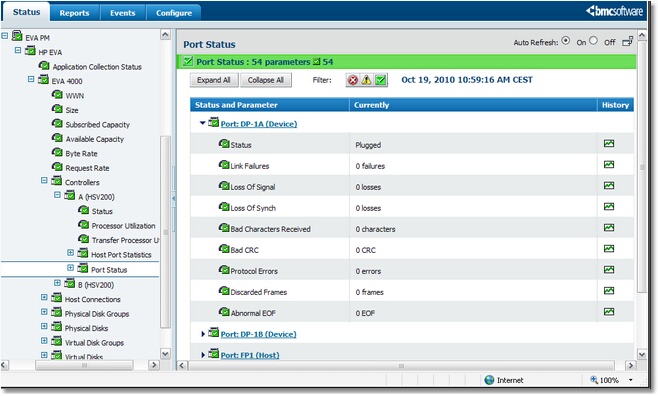Viewport: 658px width, 396px height.
Task: Open the Port: DP-1B (Device) link
Action: point(258,334)
